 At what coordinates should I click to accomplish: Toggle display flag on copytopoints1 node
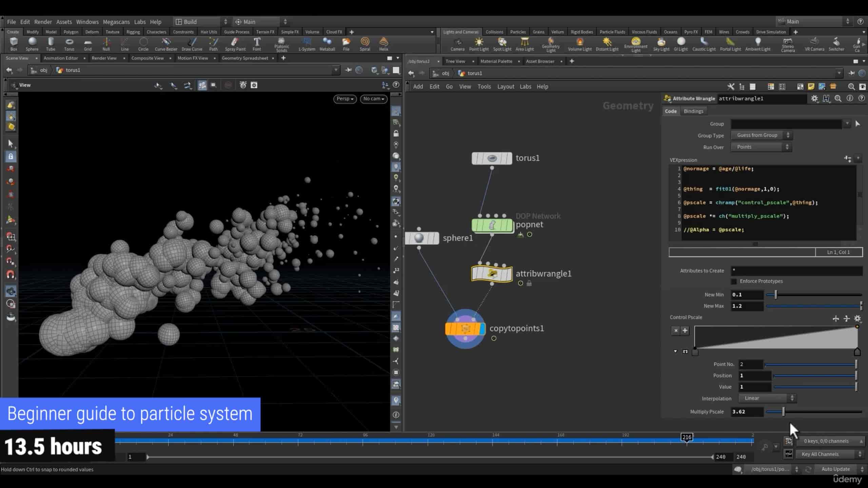coord(482,328)
